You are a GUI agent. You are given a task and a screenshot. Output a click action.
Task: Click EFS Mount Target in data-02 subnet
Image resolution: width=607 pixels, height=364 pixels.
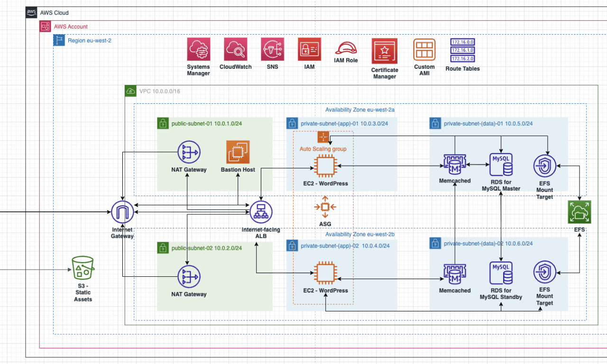click(545, 272)
